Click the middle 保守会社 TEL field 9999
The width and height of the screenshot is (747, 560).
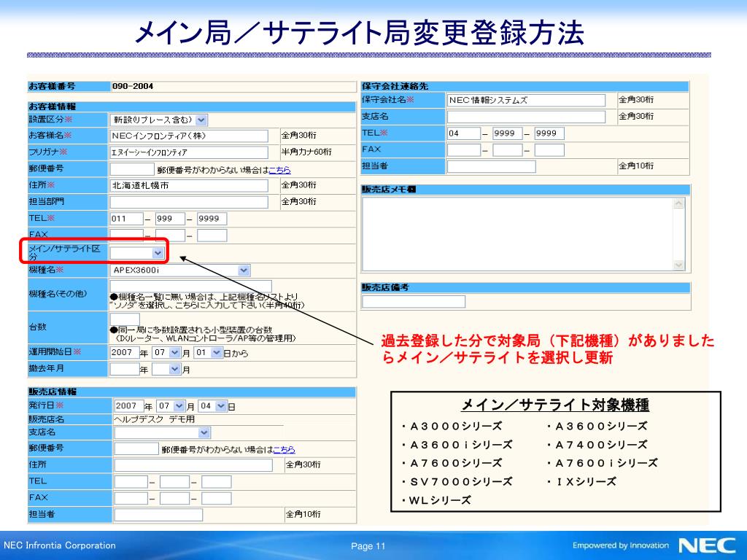(x=508, y=134)
